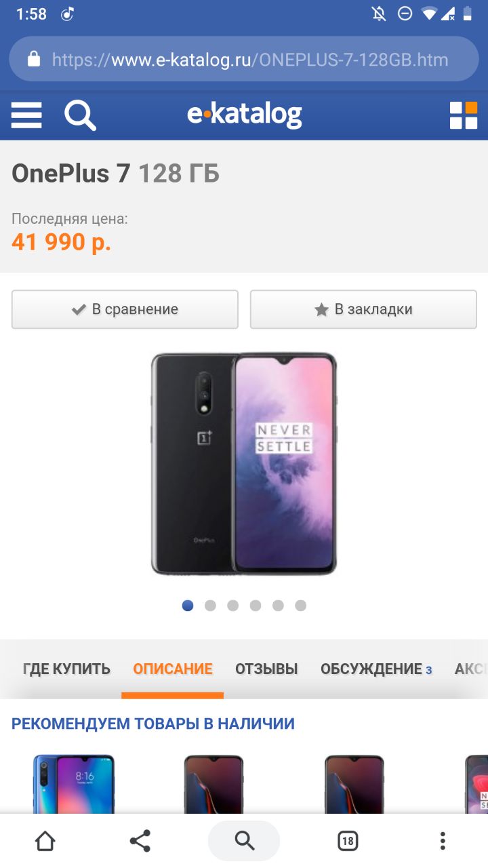Open the browser three-dot menu

(443, 841)
